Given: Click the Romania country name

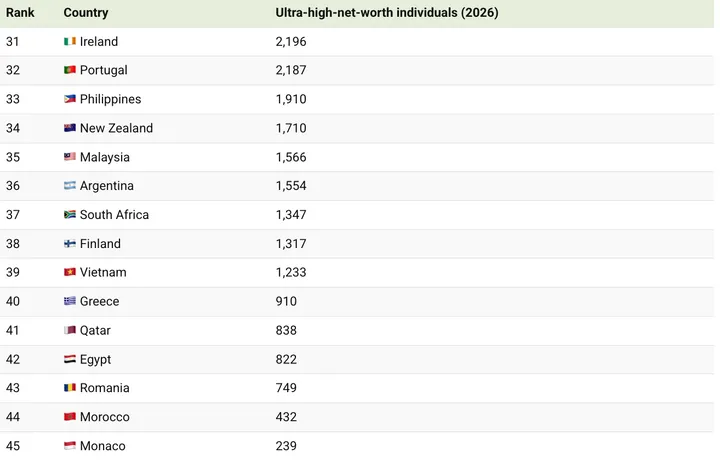Looking at the screenshot, I should (x=105, y=388).
